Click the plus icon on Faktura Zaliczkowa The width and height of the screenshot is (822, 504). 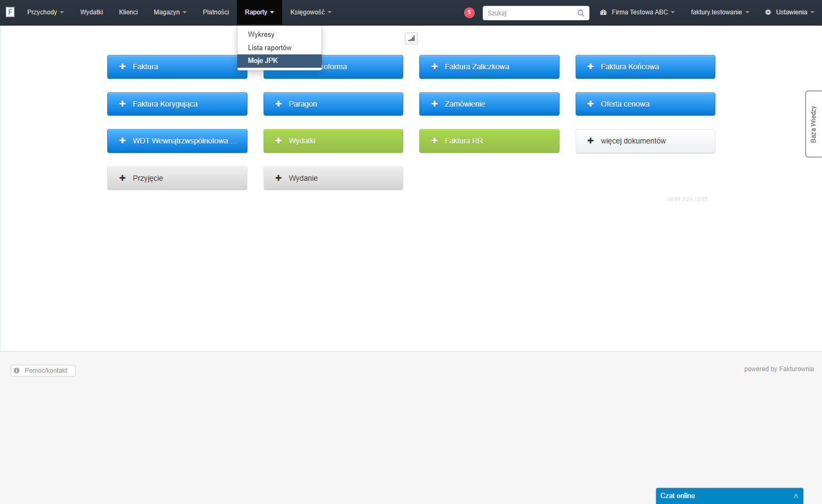434,67
